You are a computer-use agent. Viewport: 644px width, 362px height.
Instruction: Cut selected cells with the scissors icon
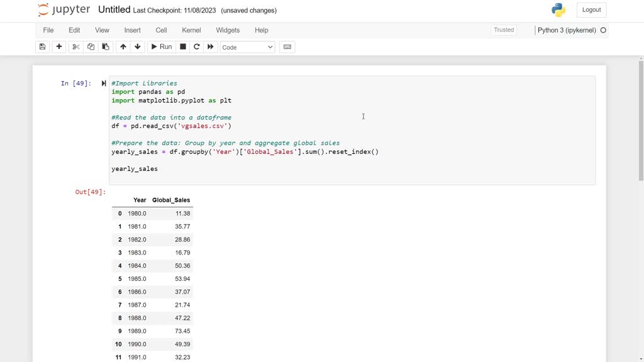[x=76, y=47]
